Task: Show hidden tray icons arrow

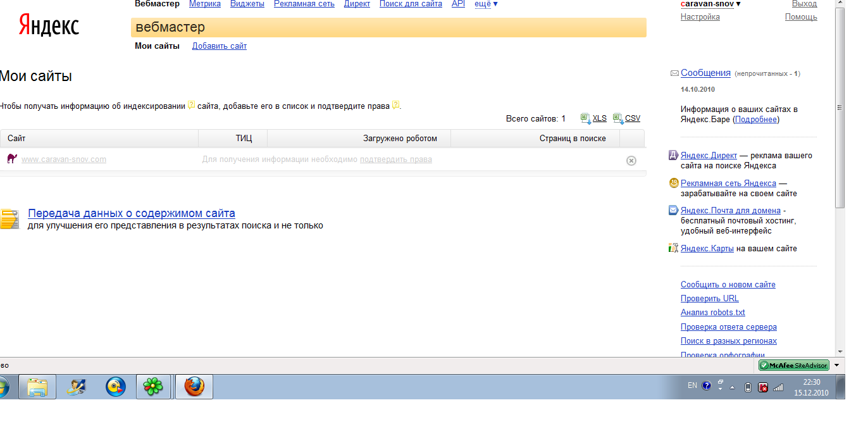Action: [733, 387]
